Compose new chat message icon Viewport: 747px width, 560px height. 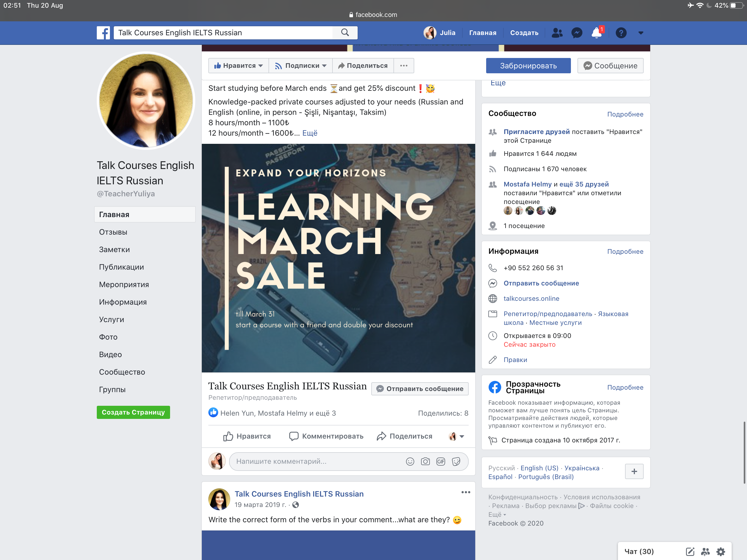point(690,552)
